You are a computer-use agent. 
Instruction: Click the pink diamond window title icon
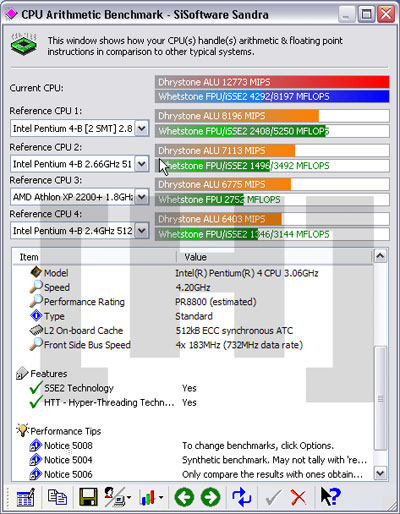click(12, 14)
